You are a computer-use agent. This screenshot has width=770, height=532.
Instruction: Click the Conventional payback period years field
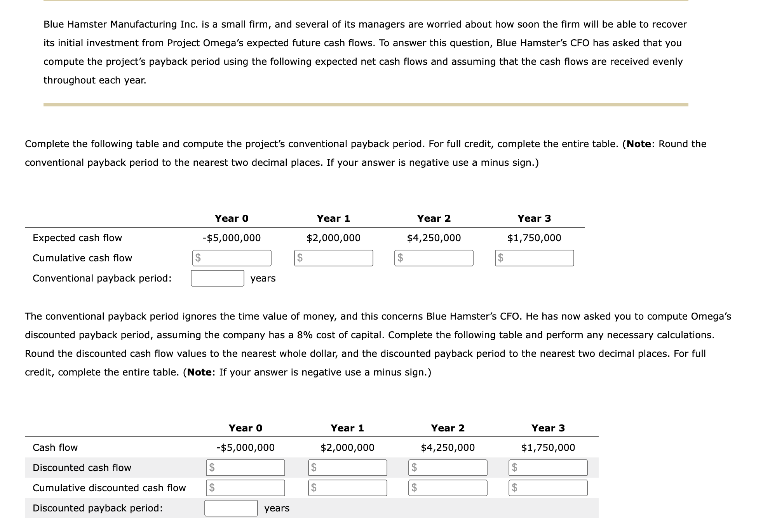click(218, 278)
